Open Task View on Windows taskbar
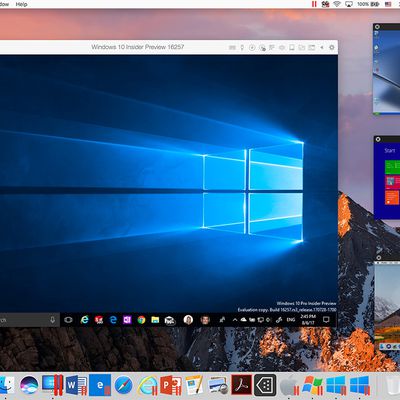Image resolution: width=400 pixels, height=400 pixels. [68, 320]
